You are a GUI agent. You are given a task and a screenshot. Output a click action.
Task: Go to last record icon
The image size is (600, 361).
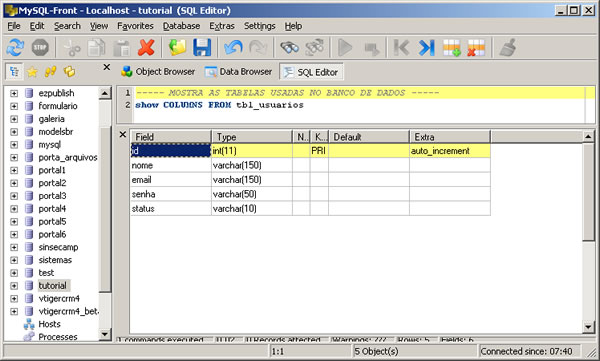[426, 48]
